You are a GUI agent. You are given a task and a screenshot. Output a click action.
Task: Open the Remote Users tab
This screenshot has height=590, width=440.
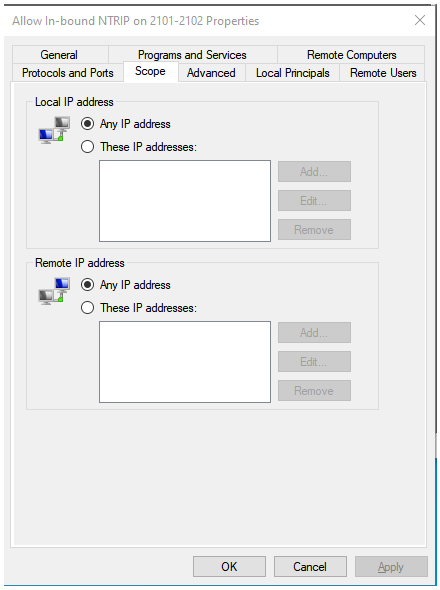pos(383,73)
